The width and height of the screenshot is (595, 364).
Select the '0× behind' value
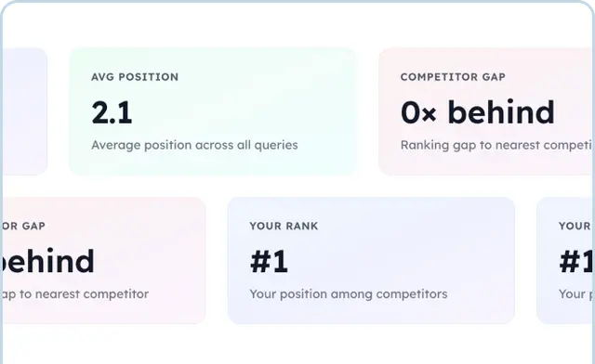(478, 112)
